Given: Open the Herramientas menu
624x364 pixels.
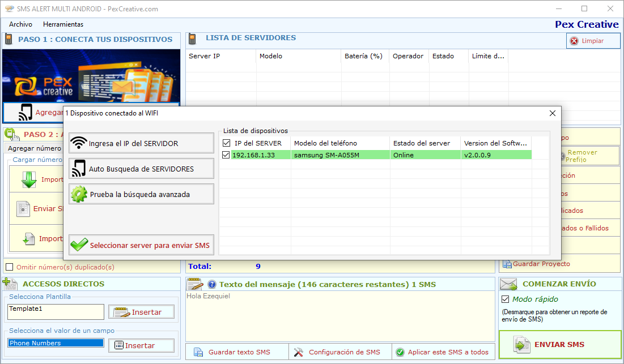Looking at the screenshot, I should click(63, 24).
